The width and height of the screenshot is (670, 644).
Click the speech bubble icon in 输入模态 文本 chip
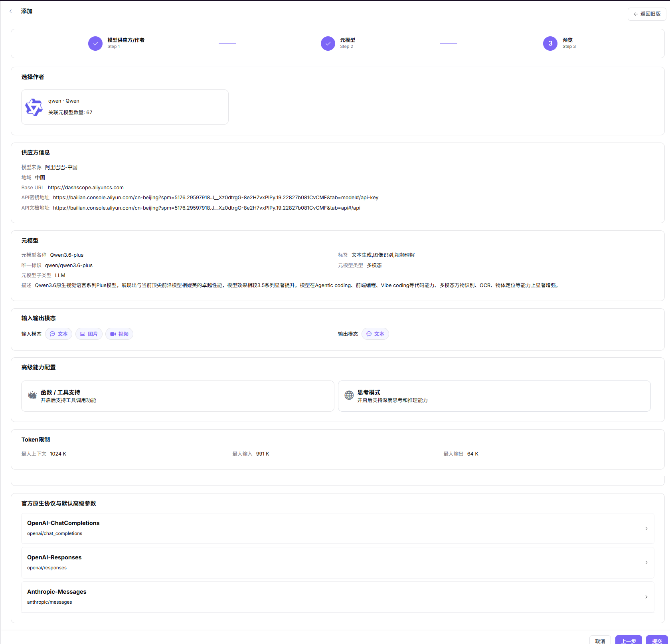click(x=52, y=334)
